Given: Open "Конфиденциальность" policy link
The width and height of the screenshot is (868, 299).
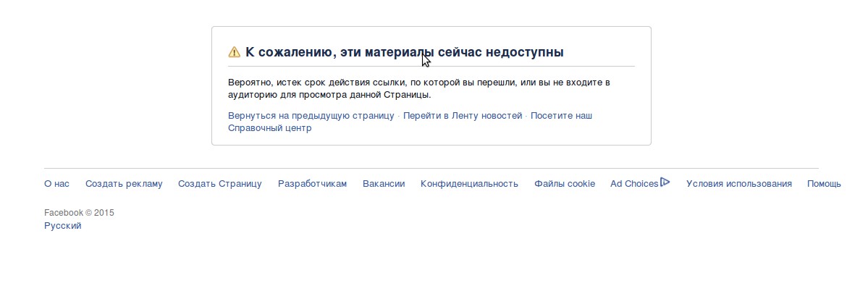Looking at the screenshot, I should (469, 184).
